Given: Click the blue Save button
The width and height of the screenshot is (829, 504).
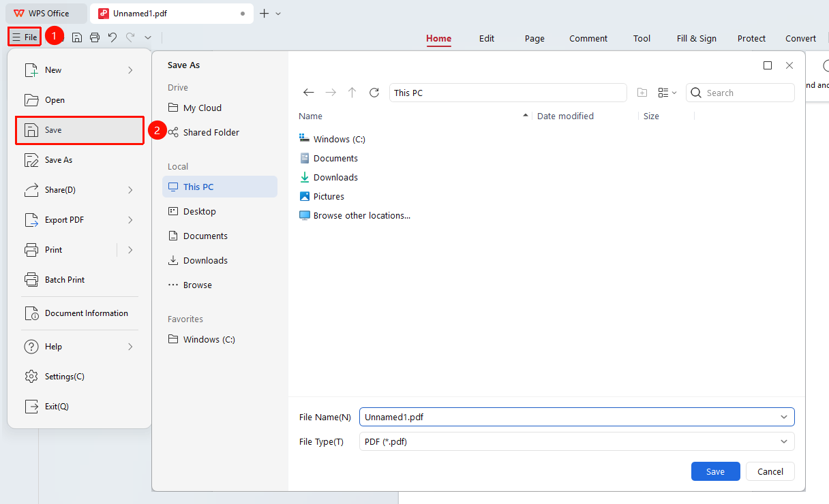Looking at the screenshot, I should [715, 471].
